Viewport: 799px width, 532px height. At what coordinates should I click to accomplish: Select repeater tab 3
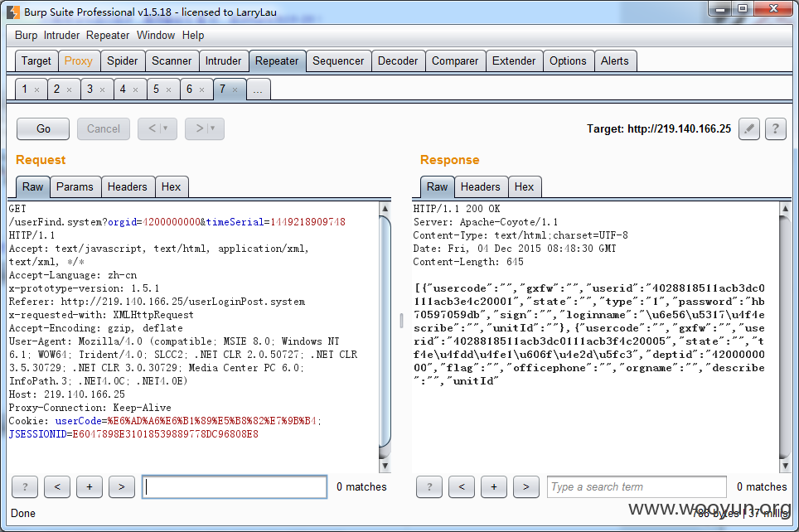point(90,89)
